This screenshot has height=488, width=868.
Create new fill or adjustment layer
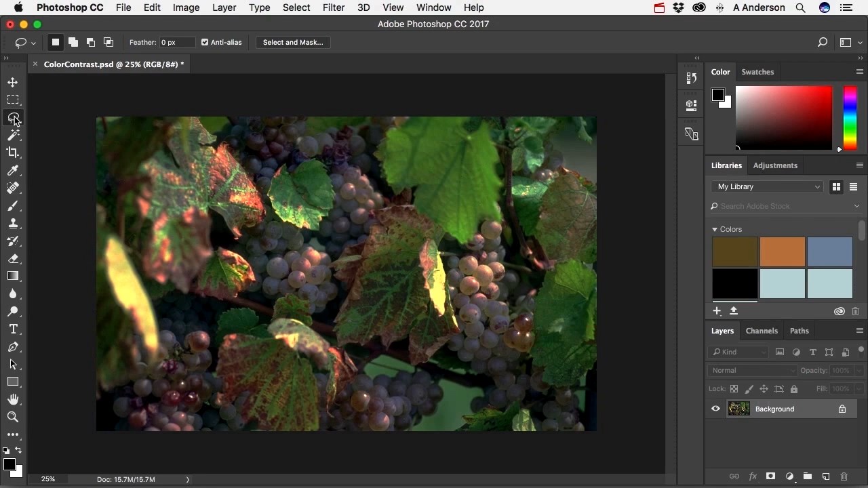(x=789, y=476)
